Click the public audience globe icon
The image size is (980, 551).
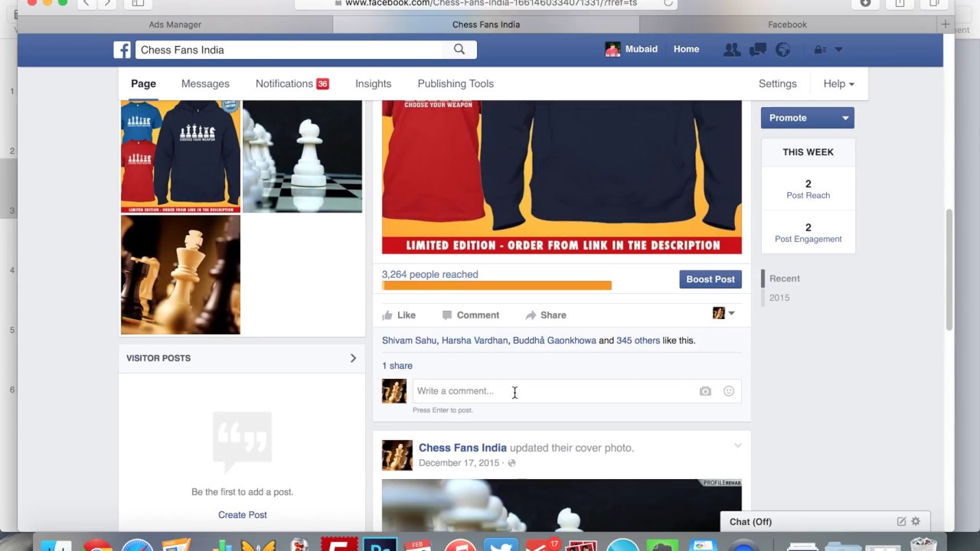[x=512, y=463]
